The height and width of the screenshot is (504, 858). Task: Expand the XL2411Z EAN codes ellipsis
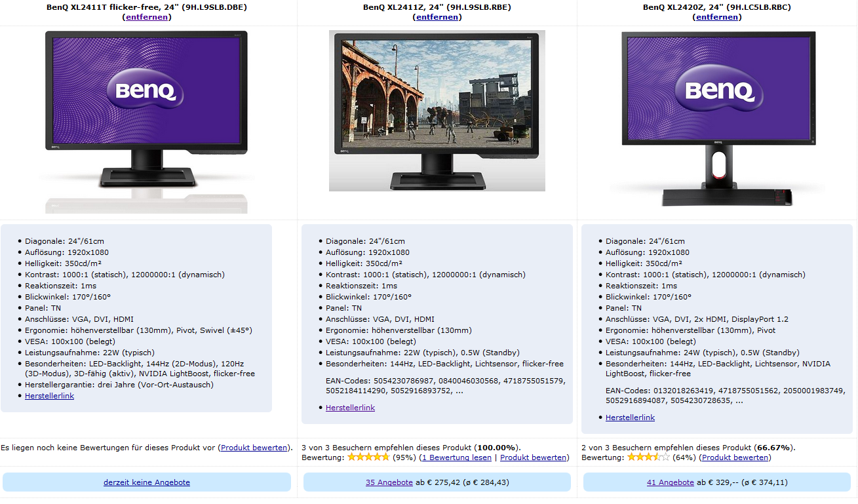click(459, 391)
